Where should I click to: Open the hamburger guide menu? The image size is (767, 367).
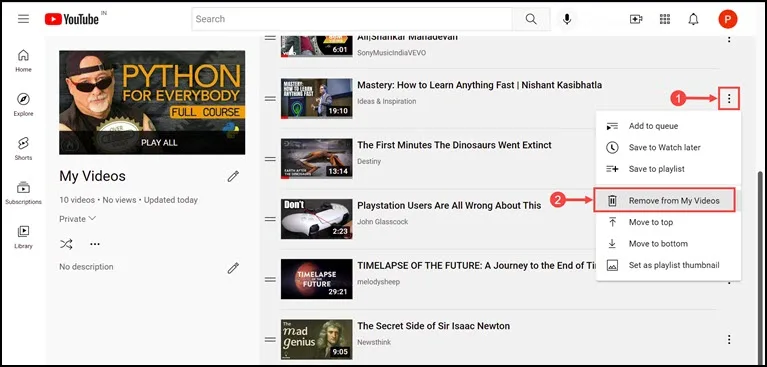pos(23,19)
